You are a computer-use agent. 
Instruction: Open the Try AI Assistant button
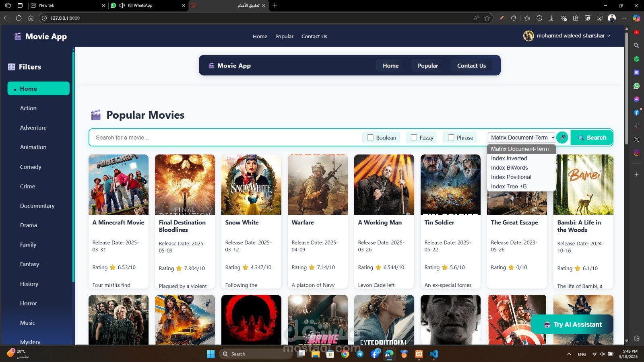click(572, 324)
